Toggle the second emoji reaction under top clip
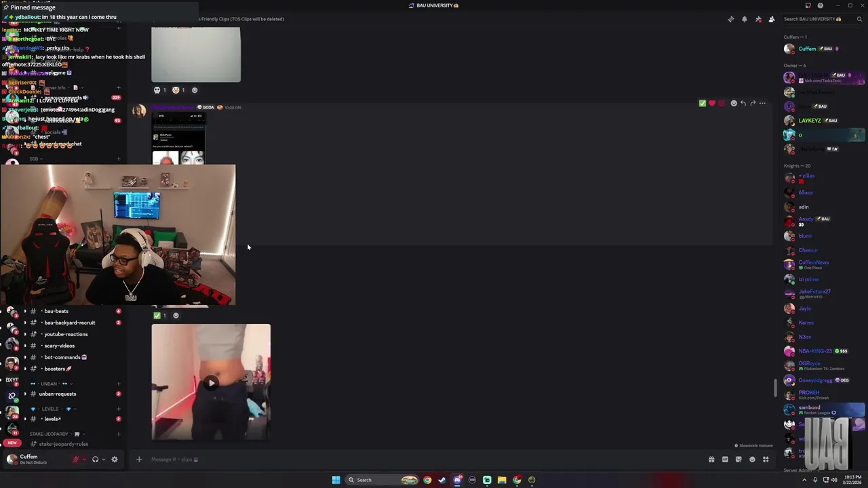Image resolution: width=868 pixels, height=488 pixels. [x=178, y=90]
